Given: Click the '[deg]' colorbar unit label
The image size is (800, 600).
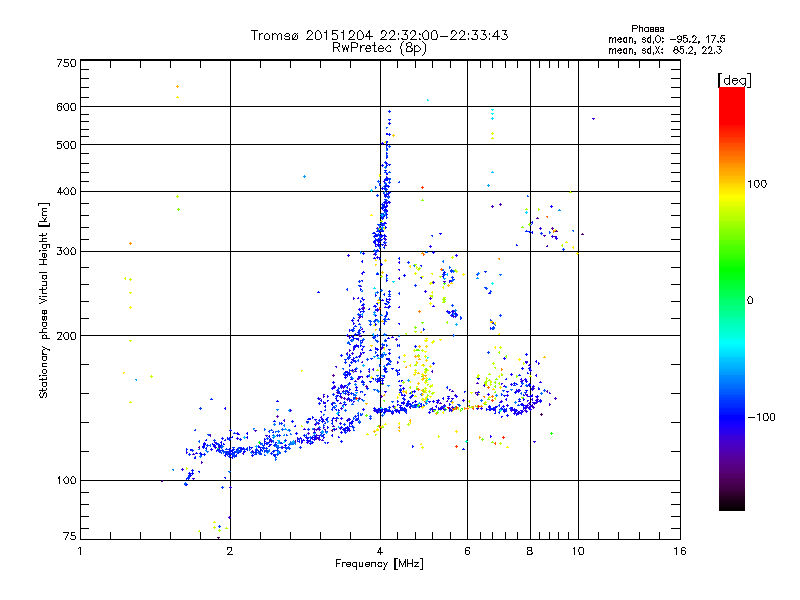Looking at the screenshot, I should coord(734,80).
